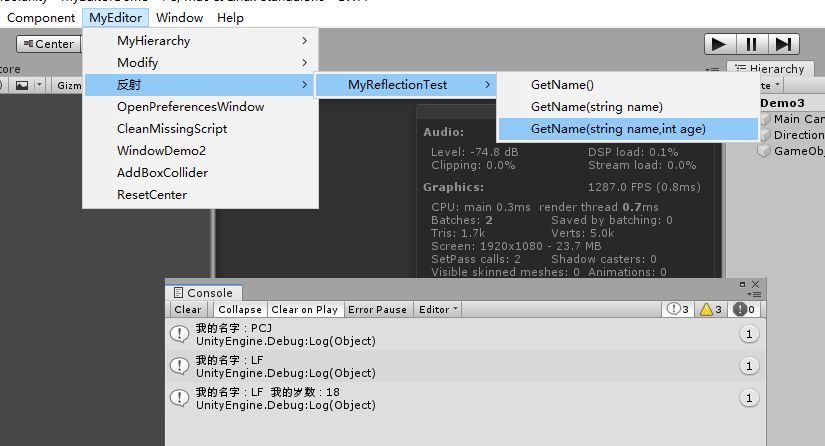Maximize the Console panel
825x446 pixels.
coord(742,285)
